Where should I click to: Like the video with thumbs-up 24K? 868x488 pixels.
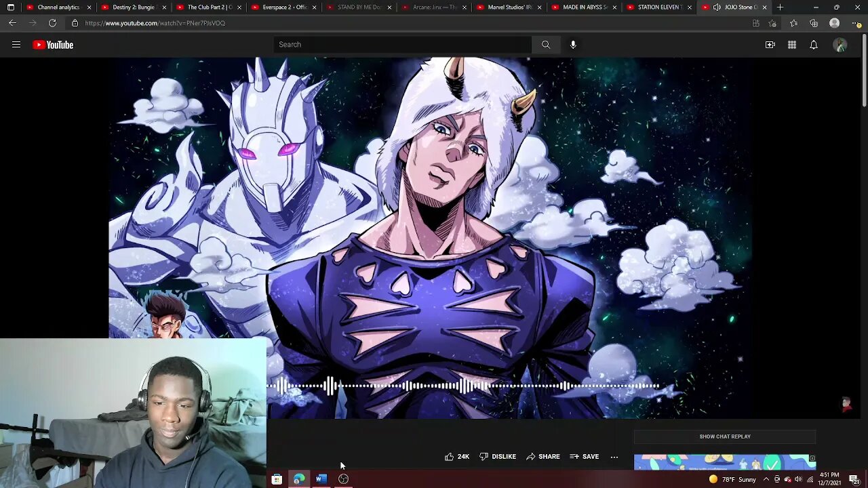click(457, 457)
